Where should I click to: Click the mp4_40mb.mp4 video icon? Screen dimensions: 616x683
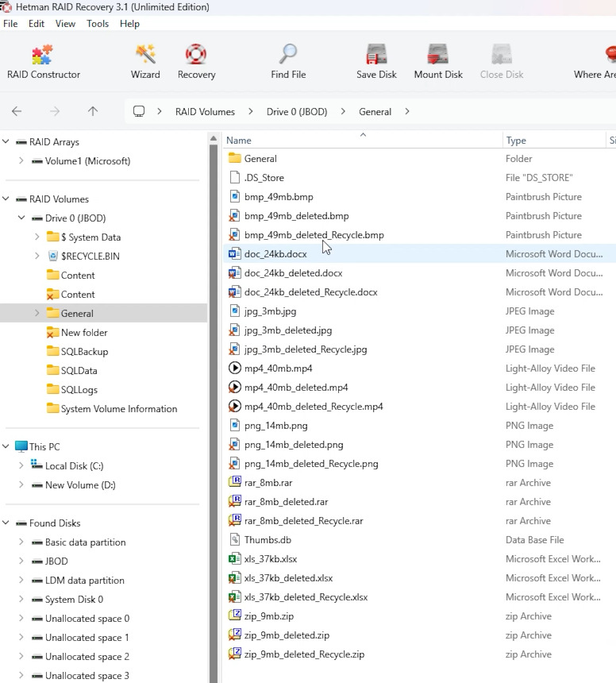235,368
